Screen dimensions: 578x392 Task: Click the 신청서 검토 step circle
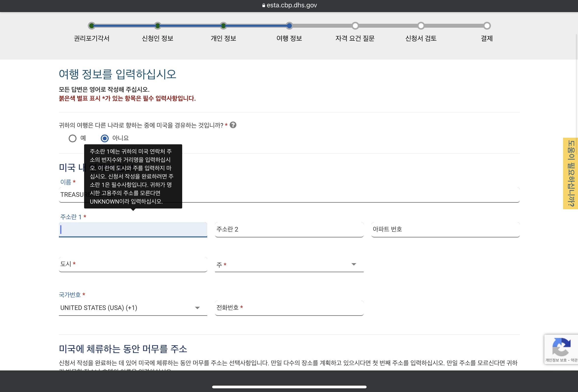click(421, 25)
